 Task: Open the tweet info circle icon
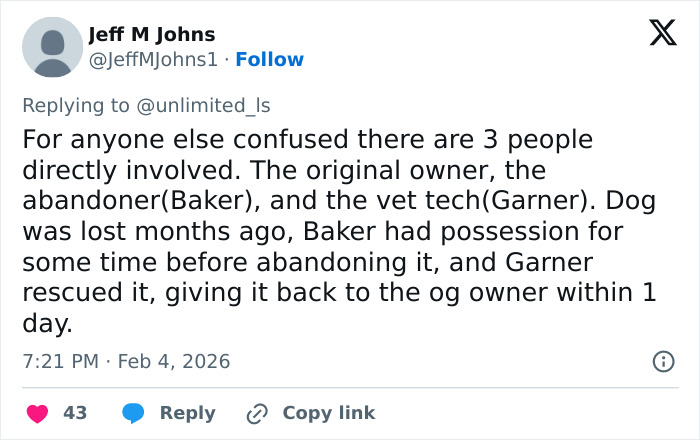662,362
